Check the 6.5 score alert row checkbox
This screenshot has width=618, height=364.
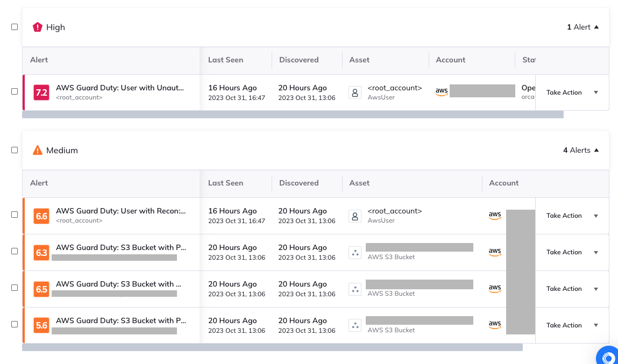15,288
